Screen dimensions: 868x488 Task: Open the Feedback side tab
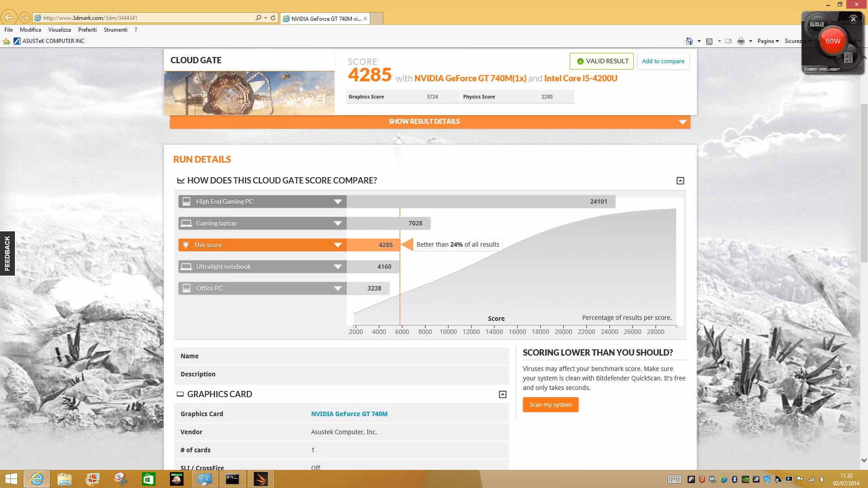pyautogui.click(x=7, y=253)
